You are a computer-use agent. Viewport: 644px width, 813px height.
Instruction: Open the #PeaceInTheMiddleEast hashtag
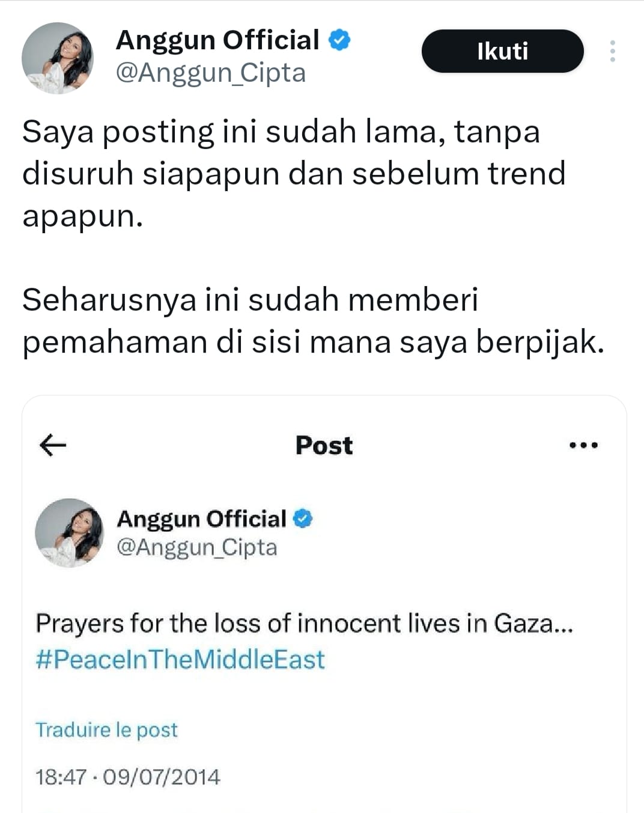point(180,659)
